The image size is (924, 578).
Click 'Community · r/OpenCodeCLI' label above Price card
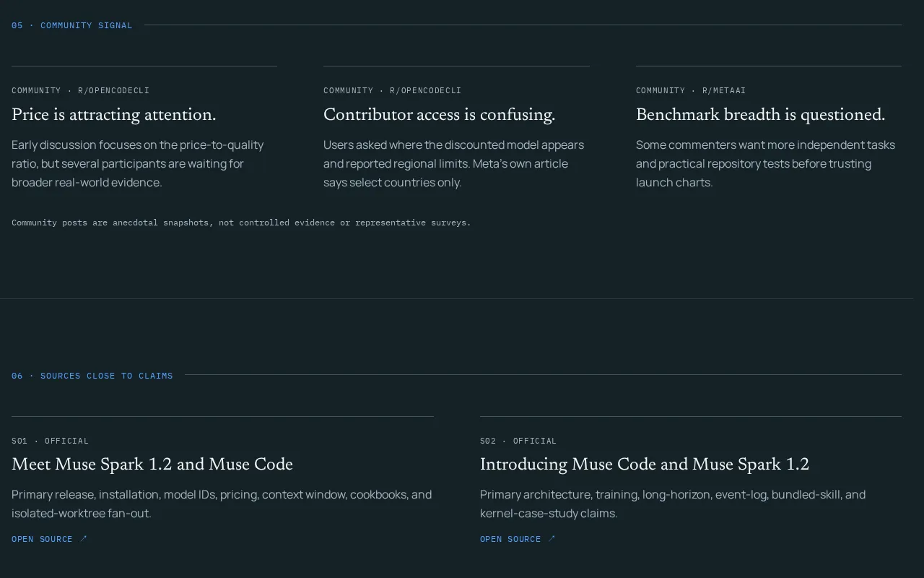pos(81,90)
